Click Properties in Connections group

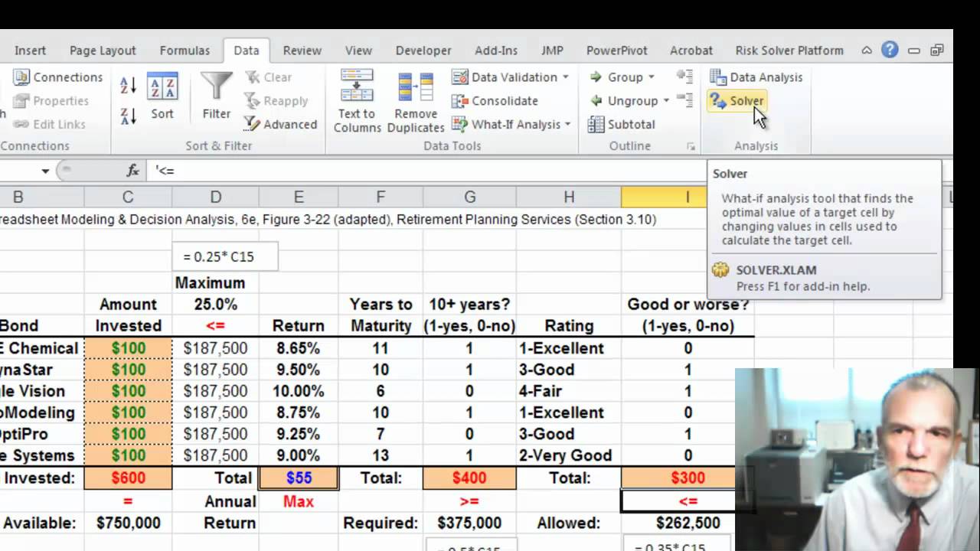tap(51, 100)
